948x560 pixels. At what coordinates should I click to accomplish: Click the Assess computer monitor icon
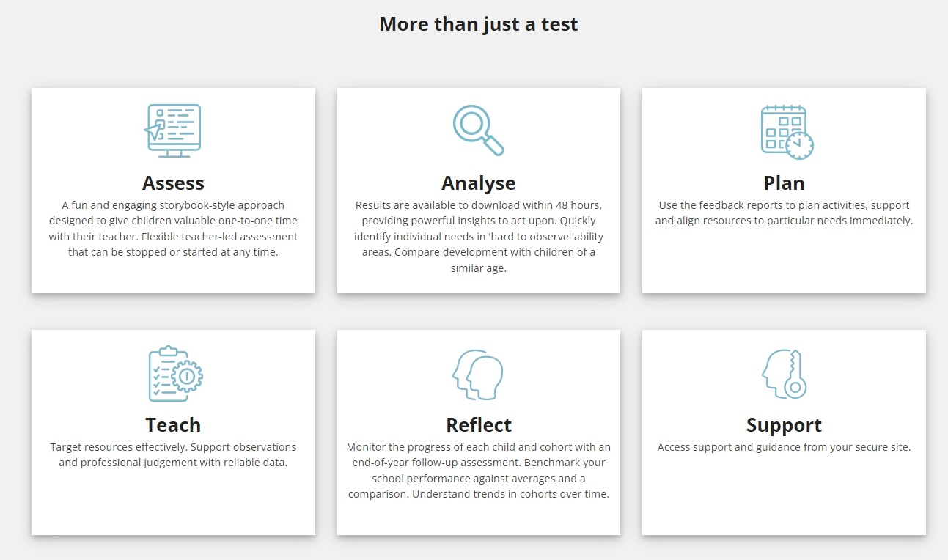click(x=173, y=130)
